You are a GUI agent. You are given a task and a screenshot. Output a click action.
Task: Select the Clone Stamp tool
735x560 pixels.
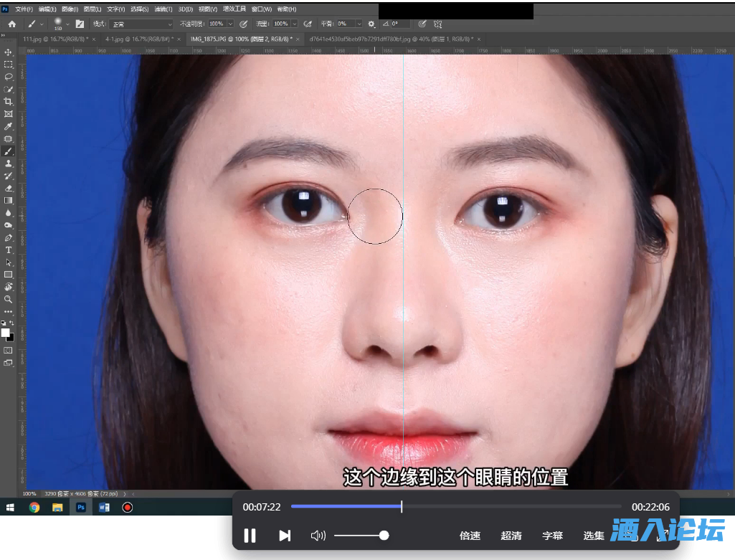(9, 163)
